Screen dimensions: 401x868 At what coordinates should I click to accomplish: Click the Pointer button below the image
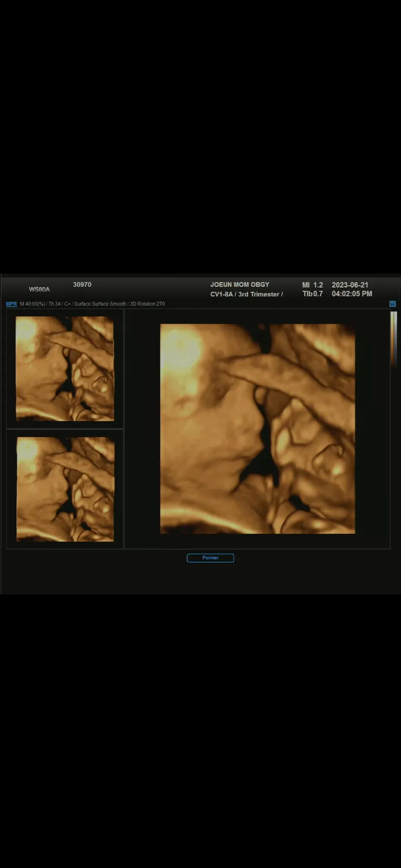coord(210,558)
